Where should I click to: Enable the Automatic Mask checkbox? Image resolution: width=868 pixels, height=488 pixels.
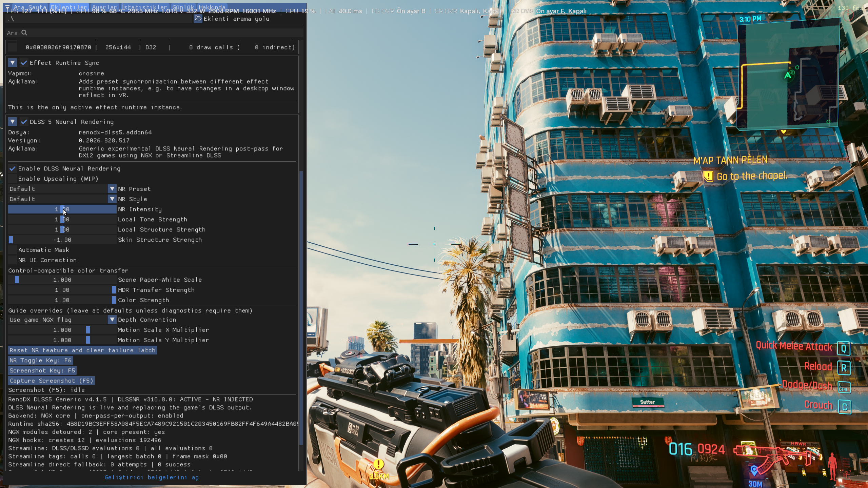click(13, 250)
